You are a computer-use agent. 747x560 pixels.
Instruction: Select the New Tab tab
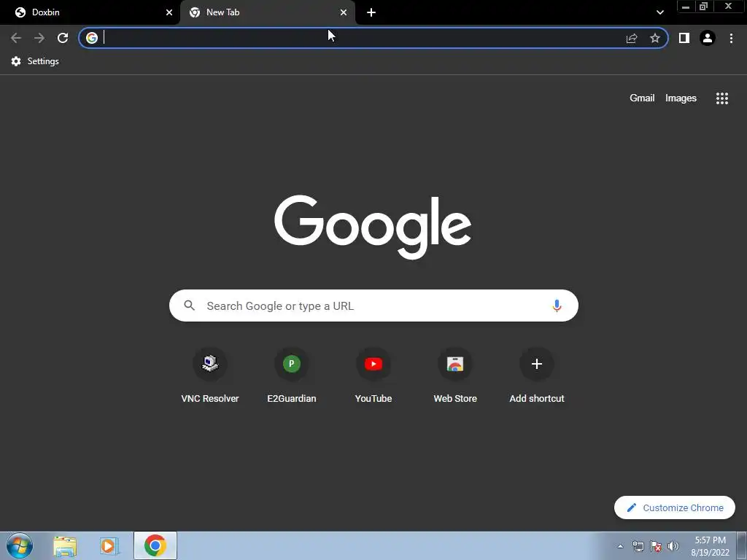(268, 12)
